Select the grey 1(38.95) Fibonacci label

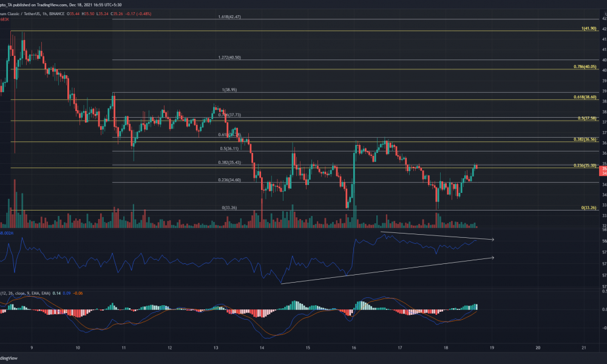pos(229,90)
